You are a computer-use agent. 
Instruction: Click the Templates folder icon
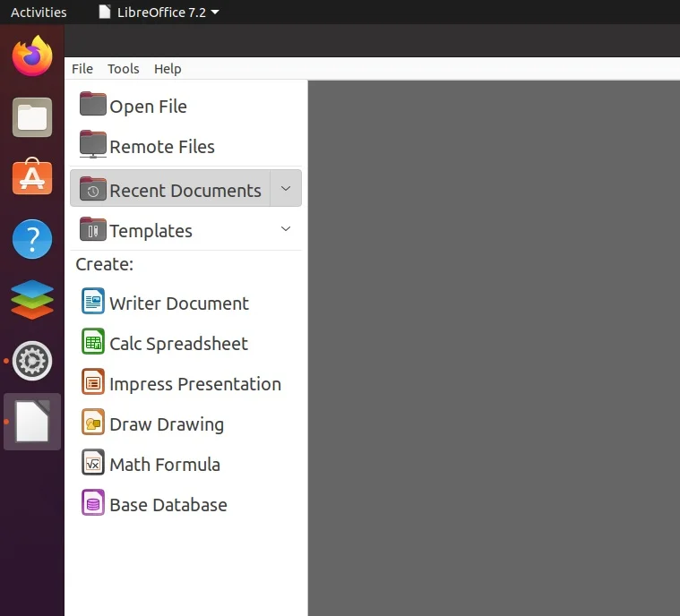point(93,229)
